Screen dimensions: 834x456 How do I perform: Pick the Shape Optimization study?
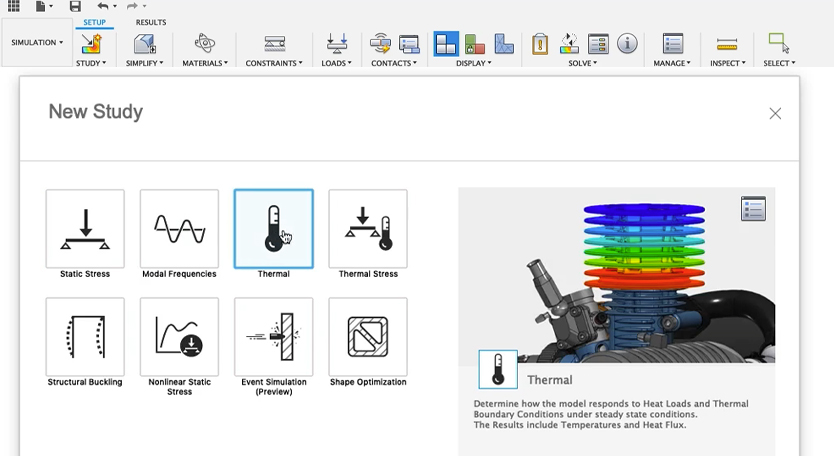pos(367,337)
